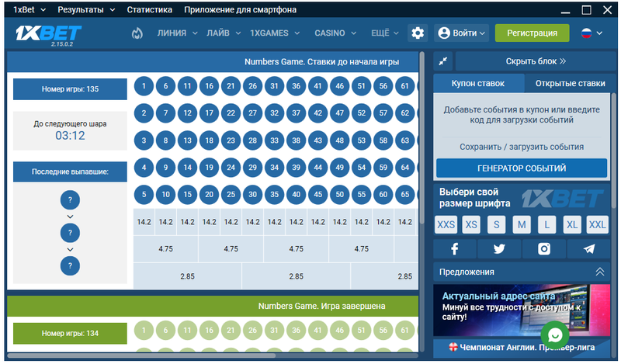Select number ball 19
621x364 pixels.
[209, 167]
